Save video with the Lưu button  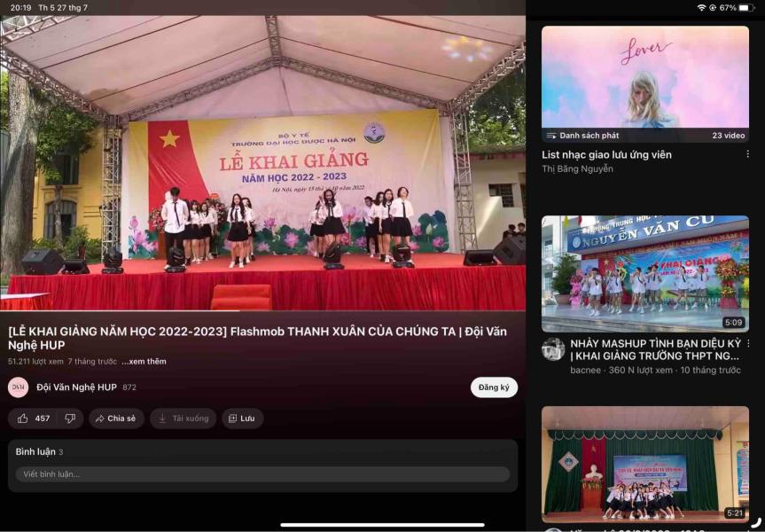(241, 419)
